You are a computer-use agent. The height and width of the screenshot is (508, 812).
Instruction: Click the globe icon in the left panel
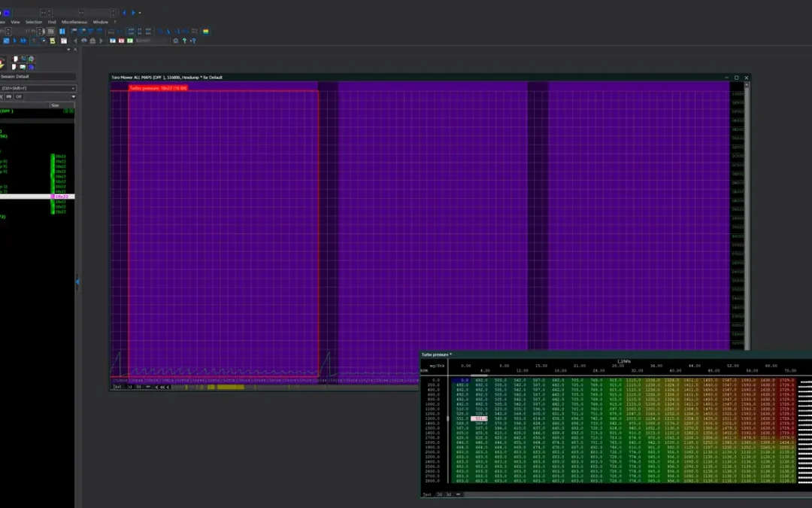(x=32, y=59)
